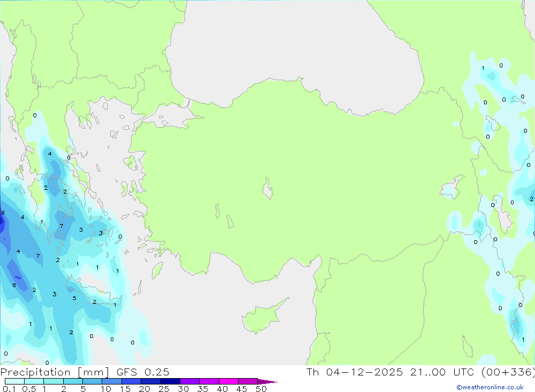The width and height of the screenshot is (535, 392).
Task: Choose the 2–5 mm legend color swatch
Action: [73, 381]
